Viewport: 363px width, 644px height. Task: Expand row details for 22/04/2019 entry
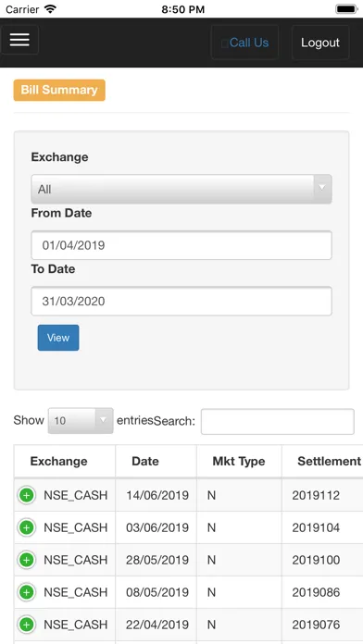tap(27, 625)
